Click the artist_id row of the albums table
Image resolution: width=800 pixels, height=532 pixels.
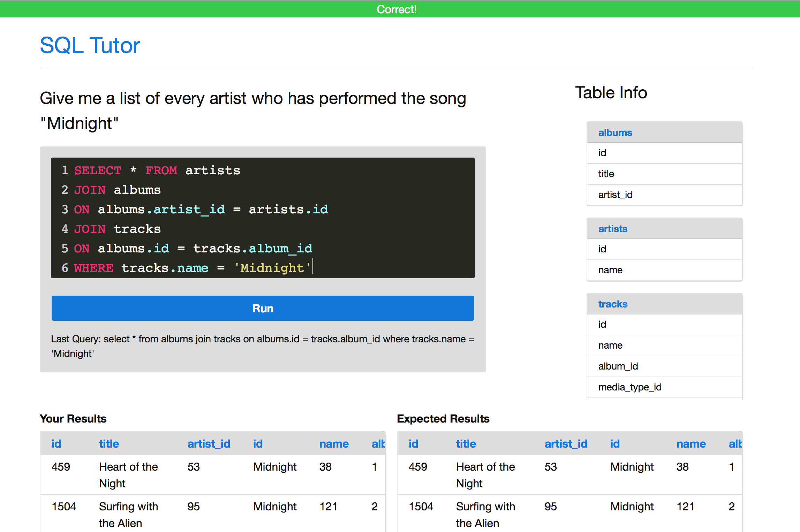tap(664, 195)
